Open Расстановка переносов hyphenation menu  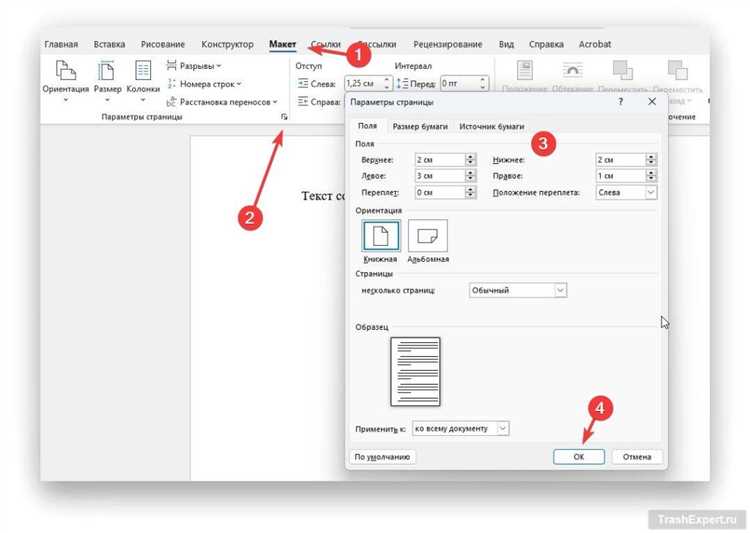click(x=222, y=102)
